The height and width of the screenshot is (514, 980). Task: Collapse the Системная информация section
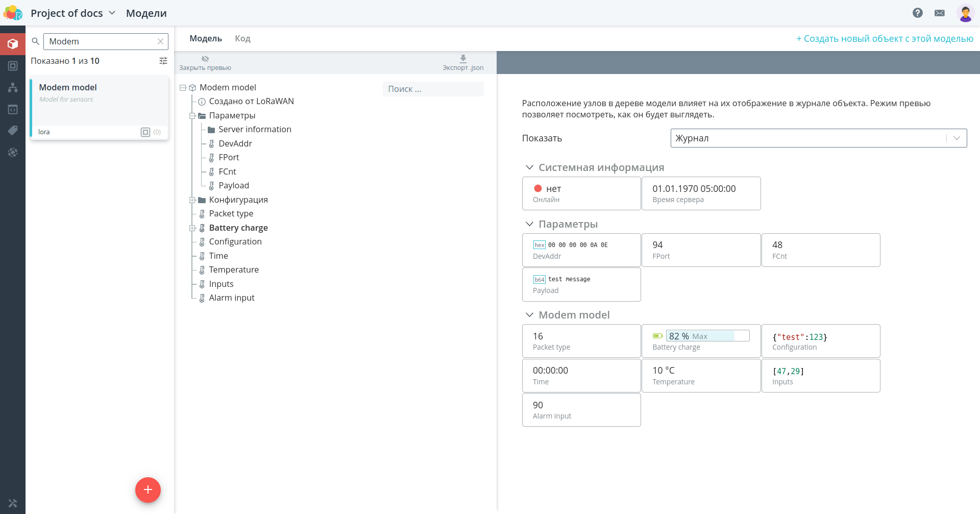pos(529,167)
